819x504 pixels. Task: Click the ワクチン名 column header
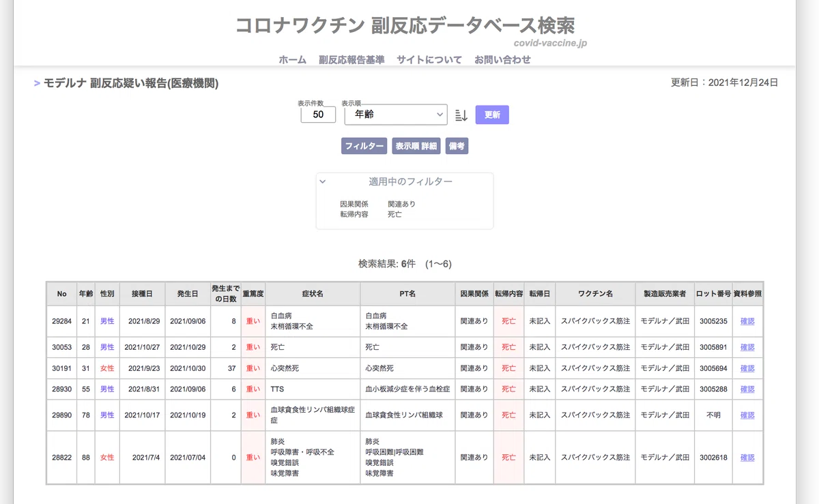595,294
